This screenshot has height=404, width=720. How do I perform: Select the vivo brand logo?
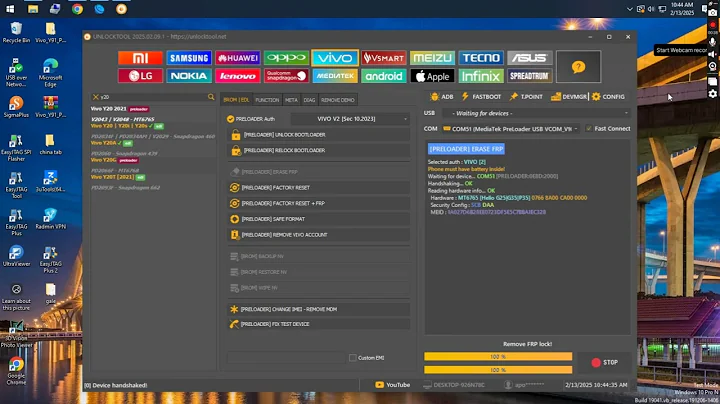point(335,58)
